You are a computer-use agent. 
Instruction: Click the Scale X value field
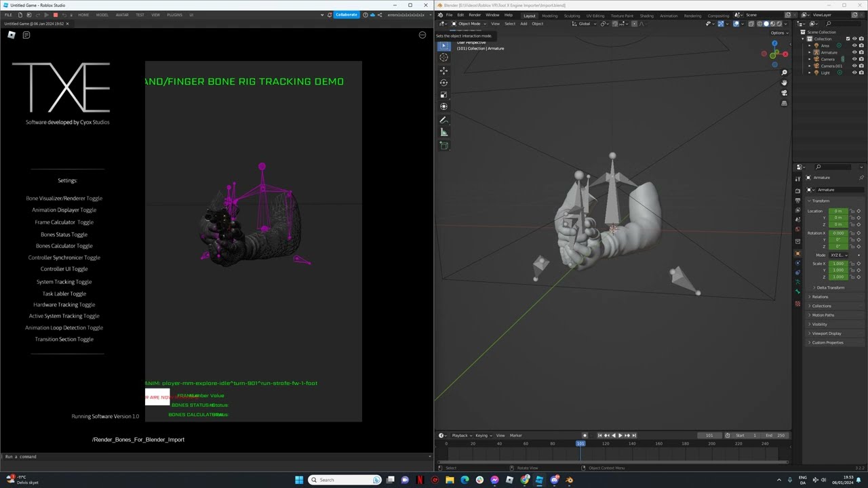(x=838, y=264)
